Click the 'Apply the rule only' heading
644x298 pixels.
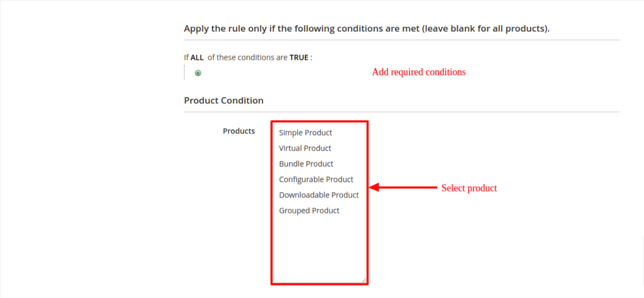pyautogui.click(x=366, y=29)
